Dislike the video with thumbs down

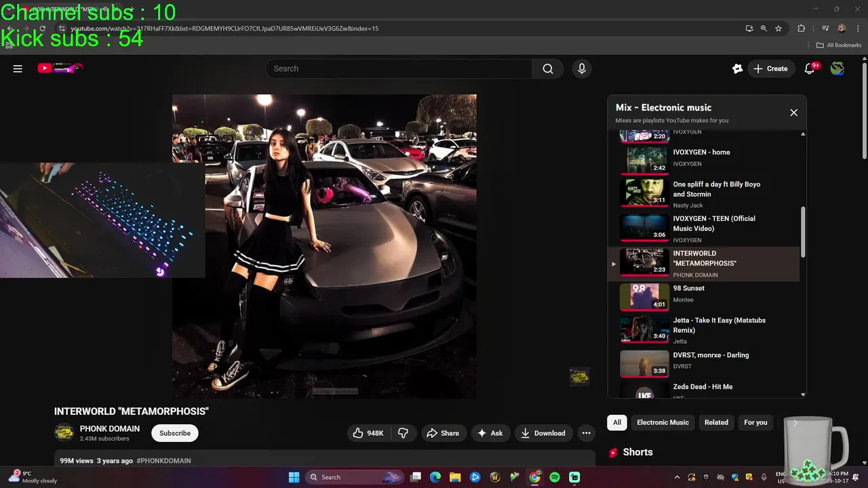(403, 433)
